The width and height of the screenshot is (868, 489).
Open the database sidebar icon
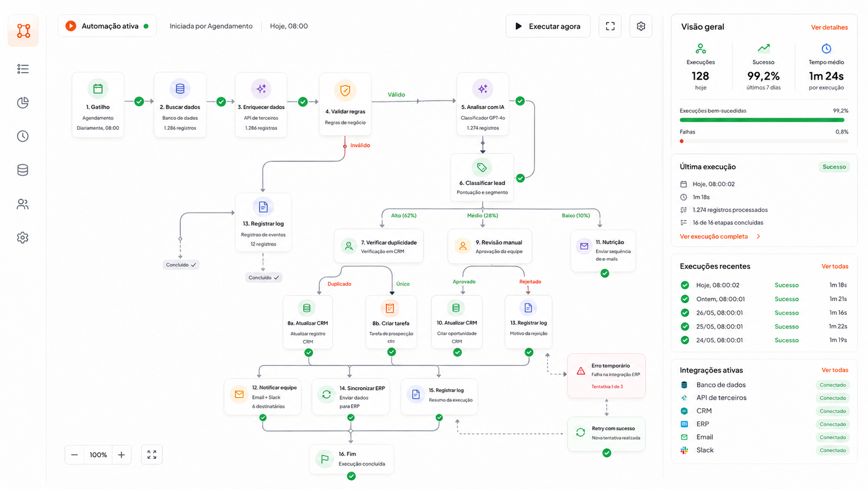coord(23,170)
